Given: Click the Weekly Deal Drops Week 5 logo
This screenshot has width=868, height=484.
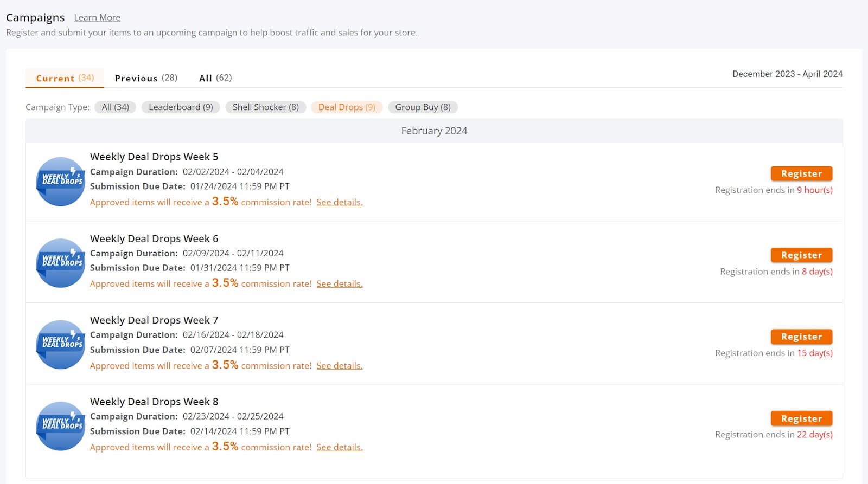Looking at the screenshot, I should (60, 182).
